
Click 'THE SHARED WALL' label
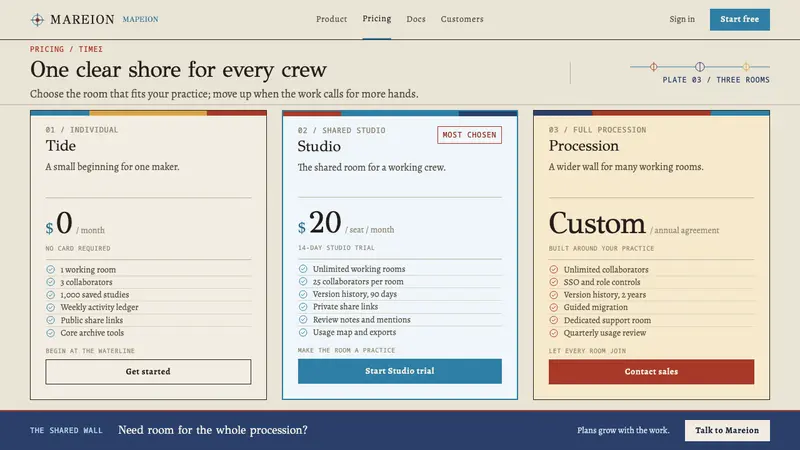coord(66,431)
